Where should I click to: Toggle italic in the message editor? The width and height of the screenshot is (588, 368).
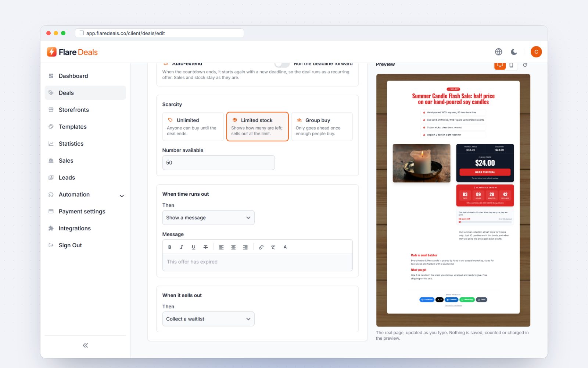click(x=182, y=247)
